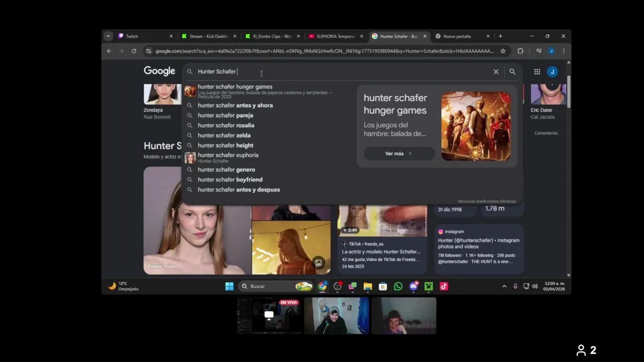The width and height of the screenshot is (644, 362).
Task: Click the Ver más button
Action: (x=399, y=153)
